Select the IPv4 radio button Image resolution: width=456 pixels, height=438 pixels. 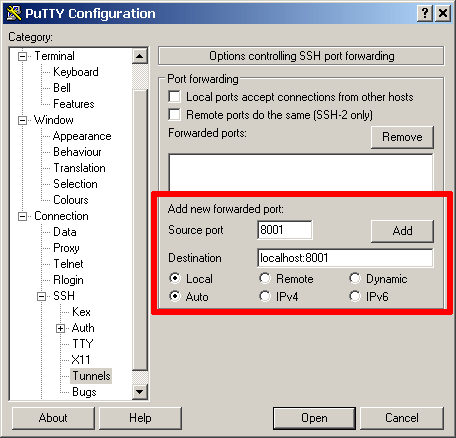(265, 296)
